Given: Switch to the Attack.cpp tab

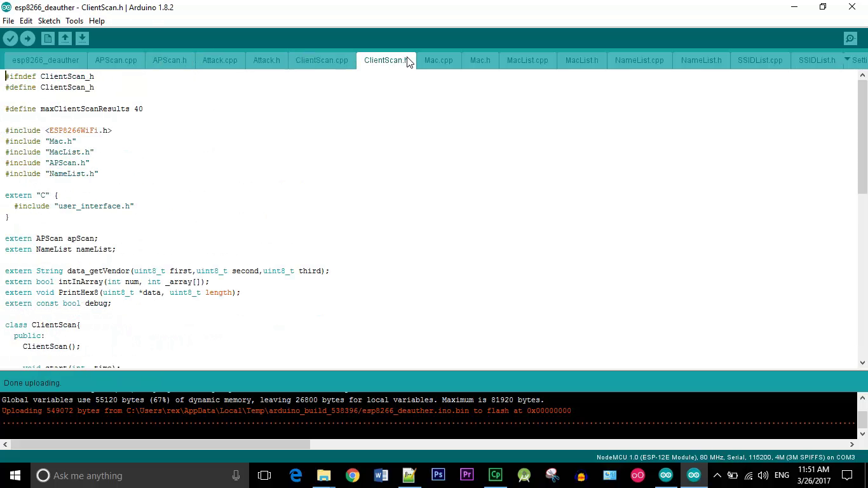Looking at the screenshot, I should [220, 60].
